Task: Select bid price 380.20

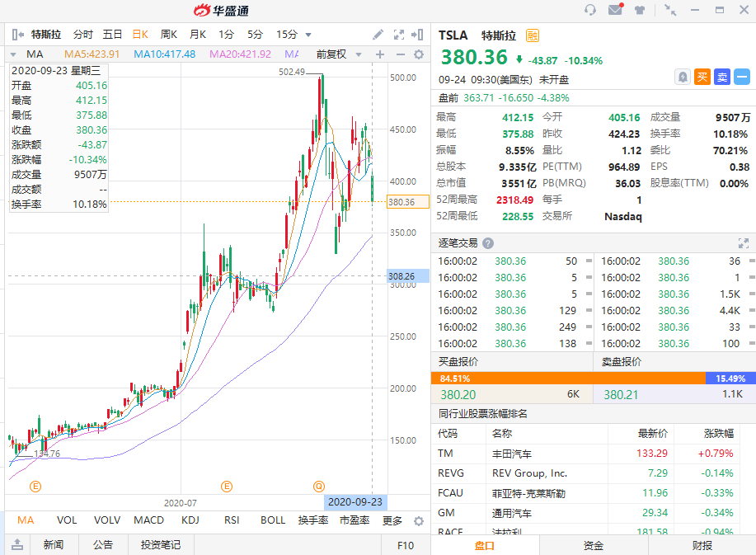Action: click(458, 395)
